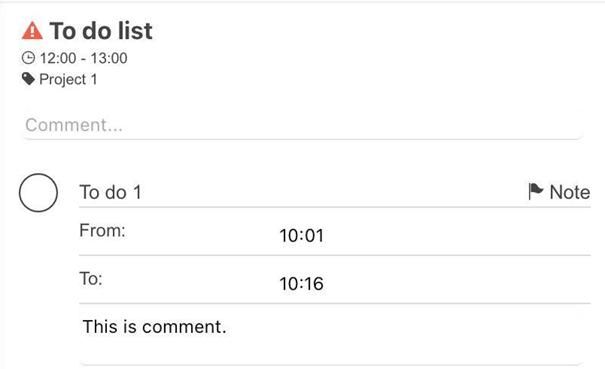Image resolution: width=605 pixels, height=369 pixels.
Task: Click the flag icon next to Note
Action: (x=535, y=191)
